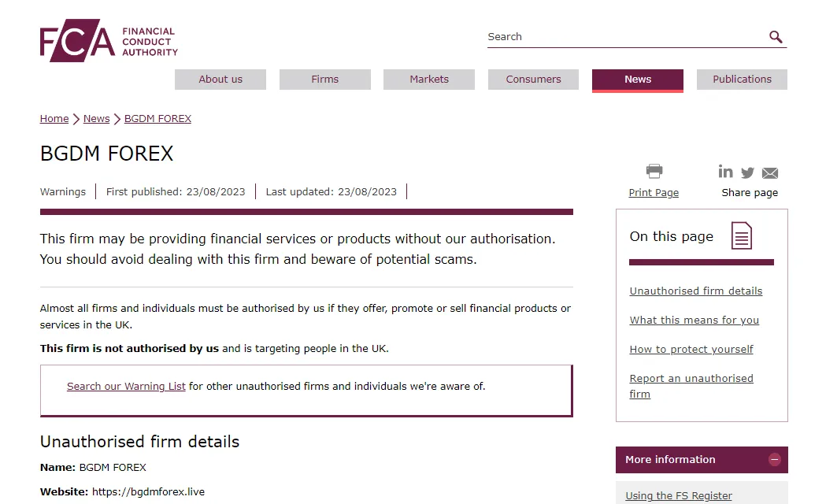Open the Consumers menu

(533, 80)
